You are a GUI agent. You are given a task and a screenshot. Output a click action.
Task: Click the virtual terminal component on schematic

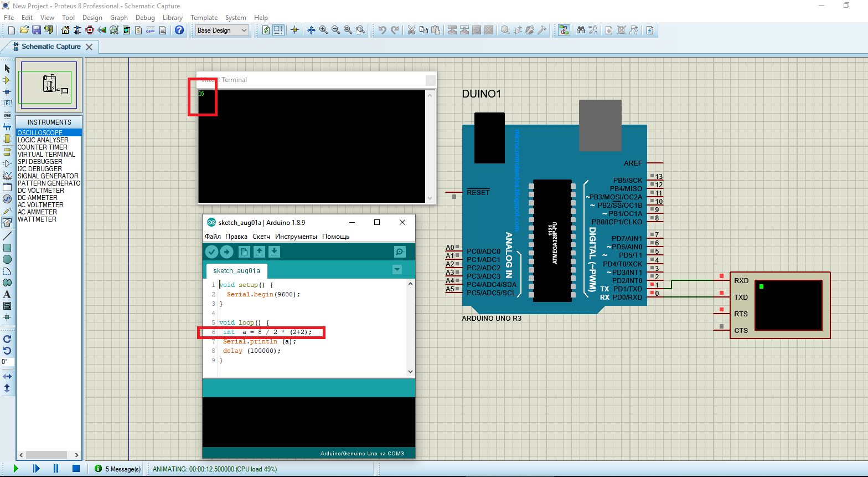click(780, 305)
